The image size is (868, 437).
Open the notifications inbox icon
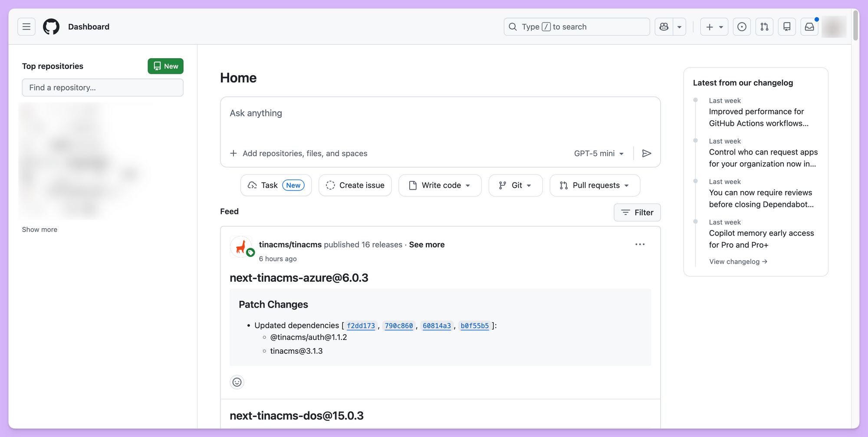pyautogui.click(x=809, y=26)
